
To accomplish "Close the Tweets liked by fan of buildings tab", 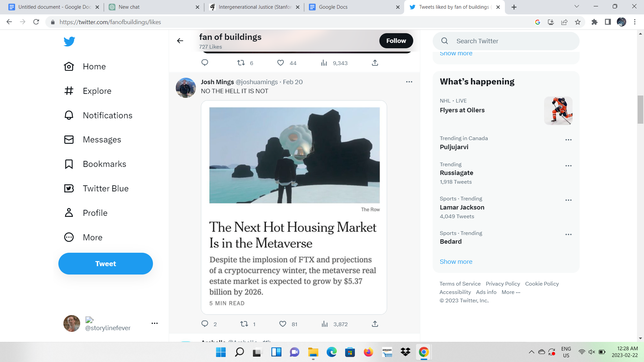I will click(498, 7).
